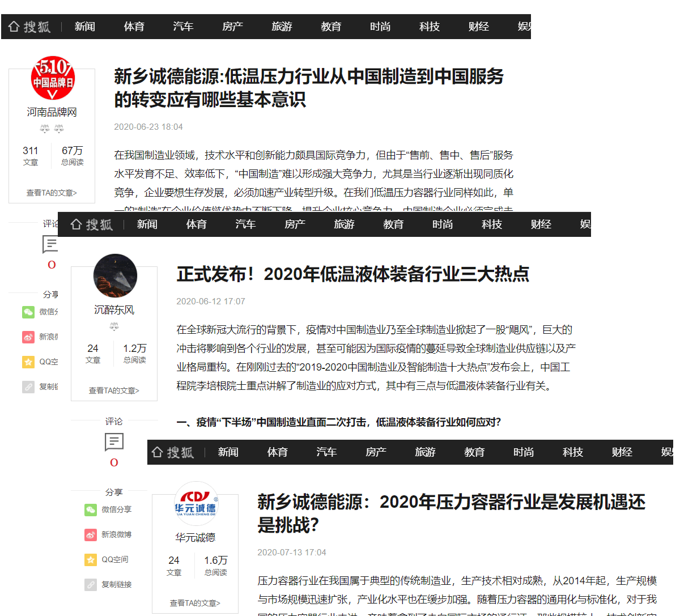Image resolution: width=680 pixels, height=616 pixels.
Task: Click title 正式发布！2020年低温液体装备行业三大热点
Action: click(x=353, y=274)
